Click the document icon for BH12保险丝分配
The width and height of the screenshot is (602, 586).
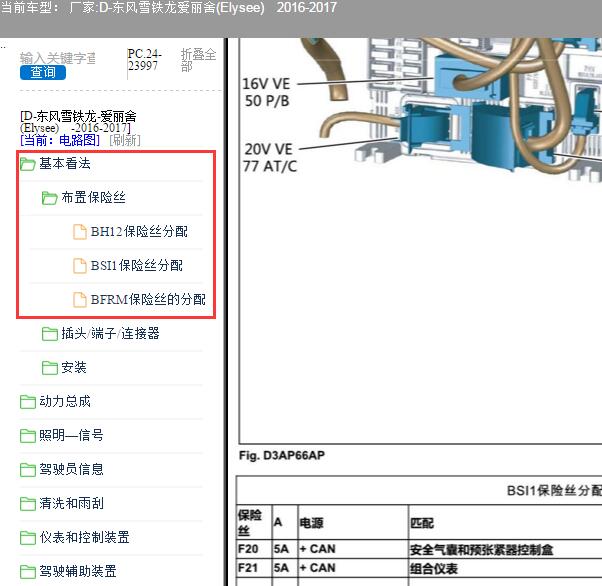pyautogui.click(x=79, y=232)
